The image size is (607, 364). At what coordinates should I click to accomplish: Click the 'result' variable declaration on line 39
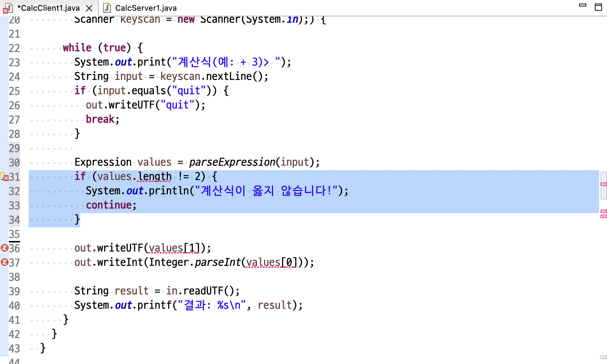132,291
